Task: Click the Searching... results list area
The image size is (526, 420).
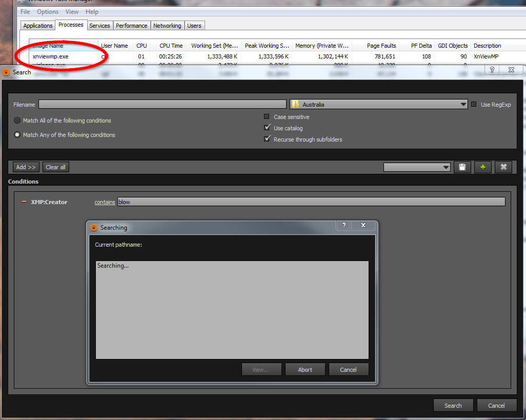Action: click(x=232, y=310)
